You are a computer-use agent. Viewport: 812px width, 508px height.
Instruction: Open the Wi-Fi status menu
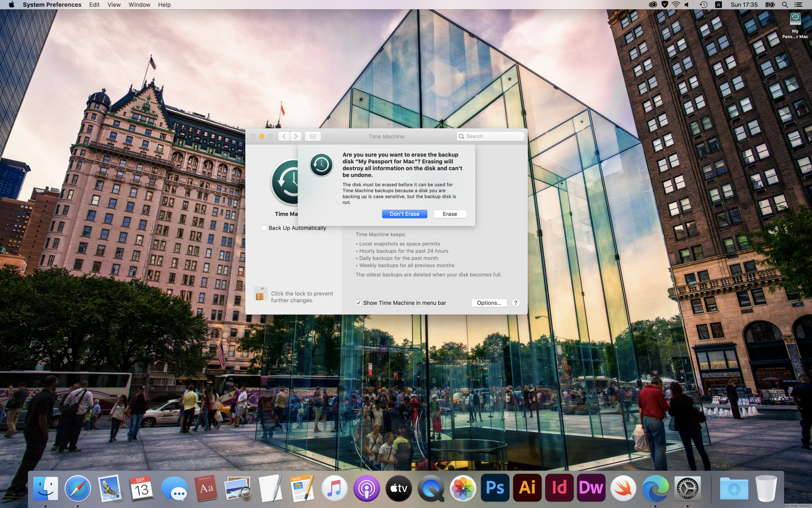pyautogui.click(x=676, y=4)
